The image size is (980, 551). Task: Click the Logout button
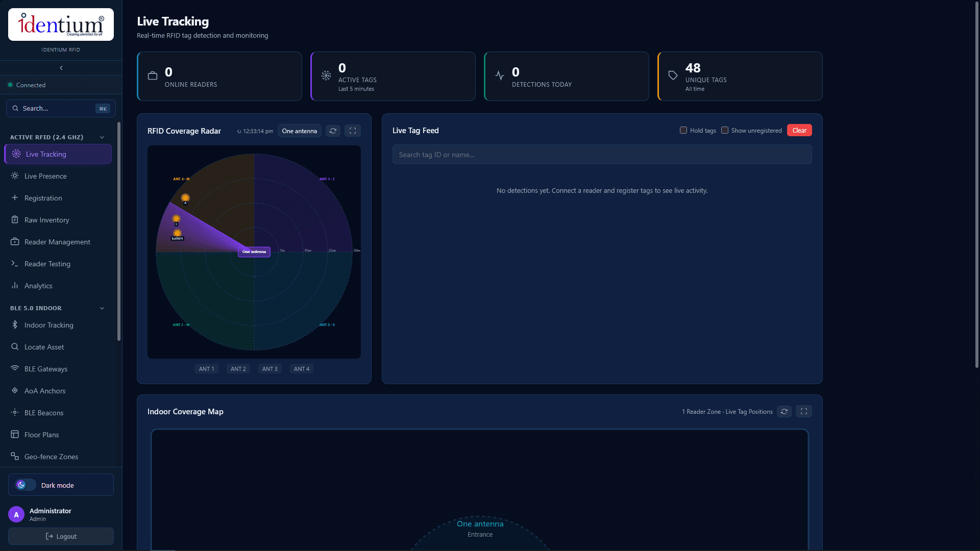(61, 536)
